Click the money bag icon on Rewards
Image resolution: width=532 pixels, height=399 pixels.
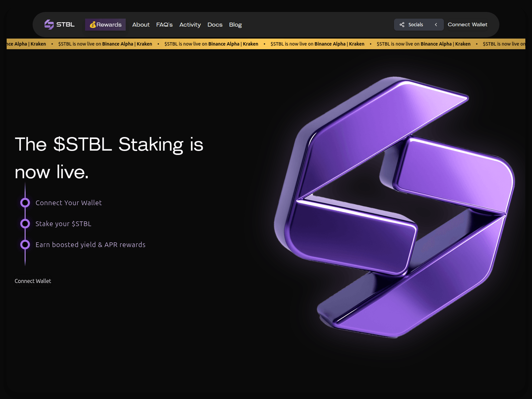tap(93, 25)
